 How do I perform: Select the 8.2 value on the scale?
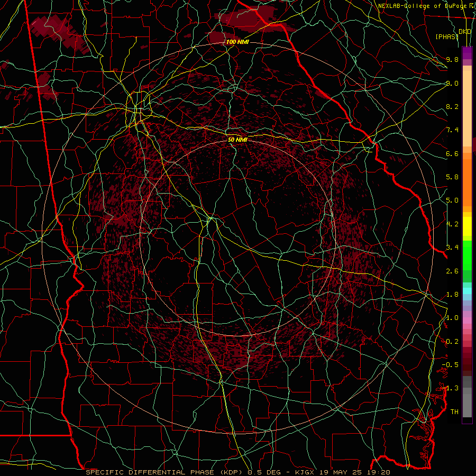point(452,106)
